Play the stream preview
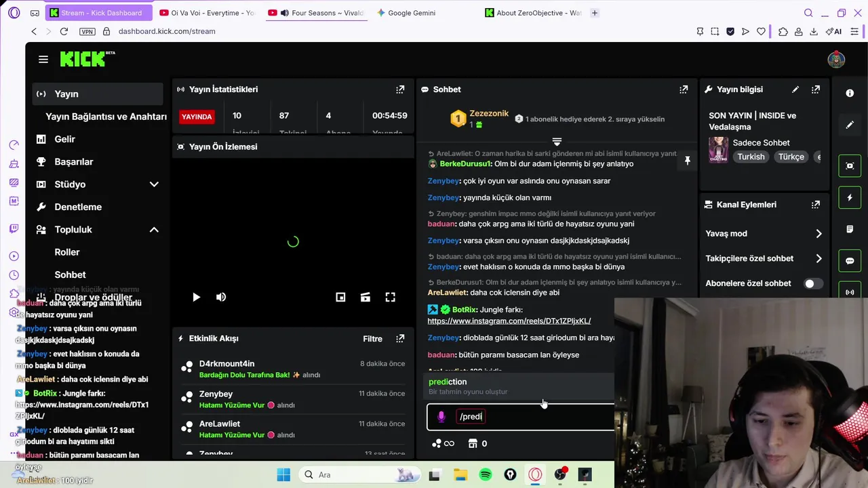Image resolution: width=868 pixels, height=488 pixels. 196,297
